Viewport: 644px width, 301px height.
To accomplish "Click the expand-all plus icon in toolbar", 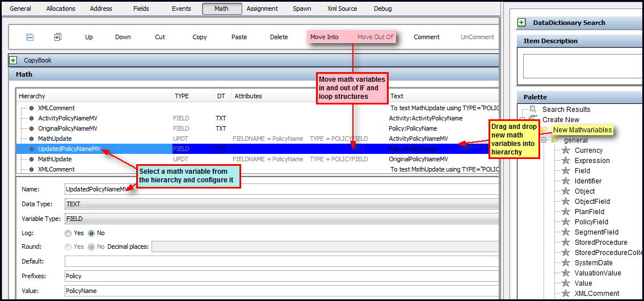I will coord(57,37).
